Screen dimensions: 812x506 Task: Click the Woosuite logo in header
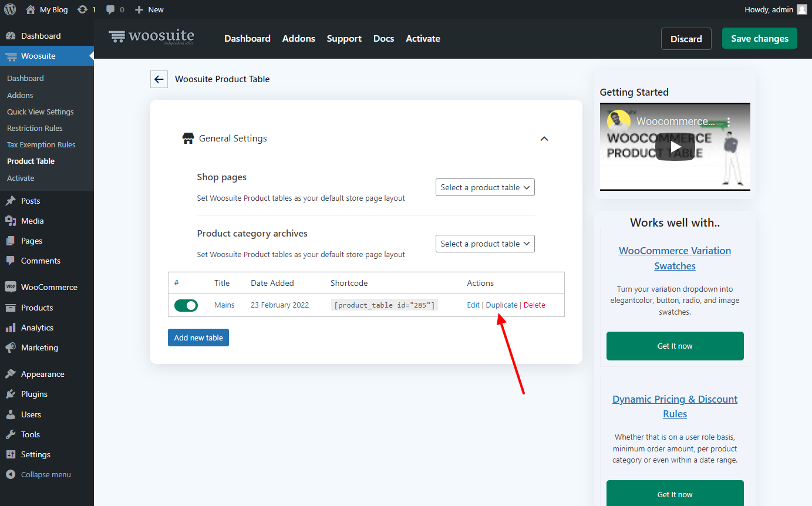tap(151, 37)
